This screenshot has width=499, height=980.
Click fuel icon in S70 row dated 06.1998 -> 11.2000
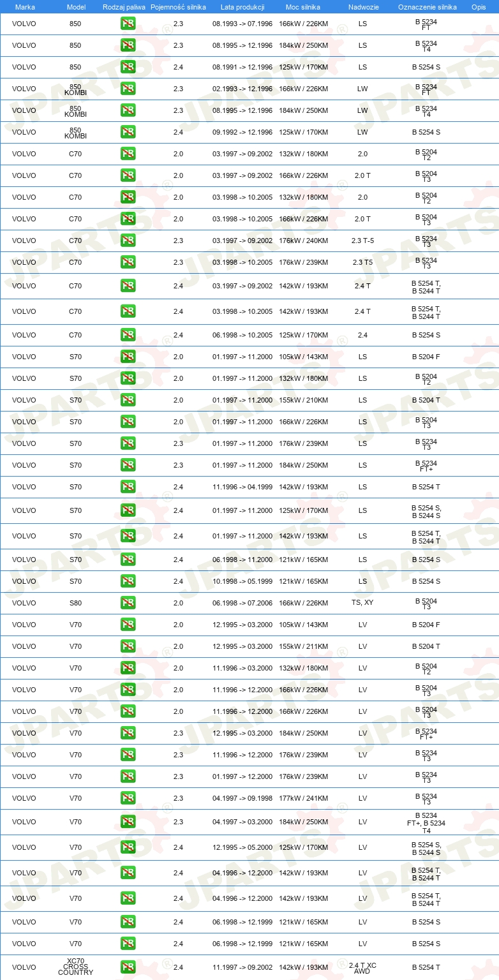pyautogui.click(x=128, y=560)
